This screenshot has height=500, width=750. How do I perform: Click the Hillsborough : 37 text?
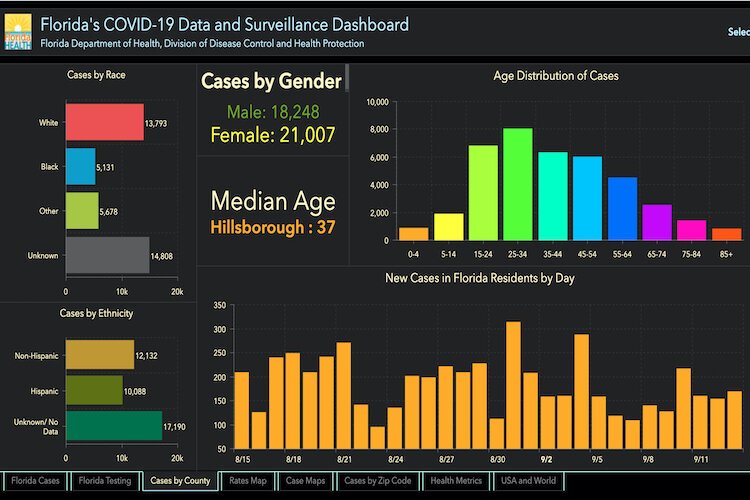[273, 227]
